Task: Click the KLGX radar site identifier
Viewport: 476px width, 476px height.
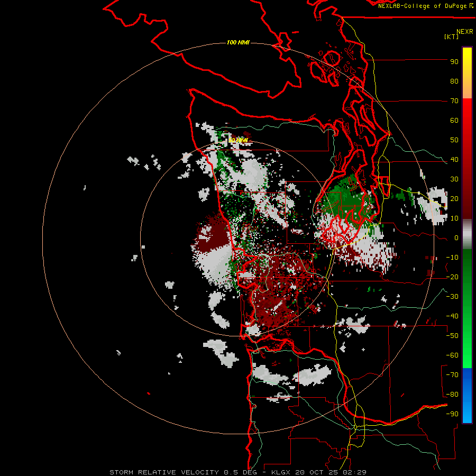Action: 281,472
